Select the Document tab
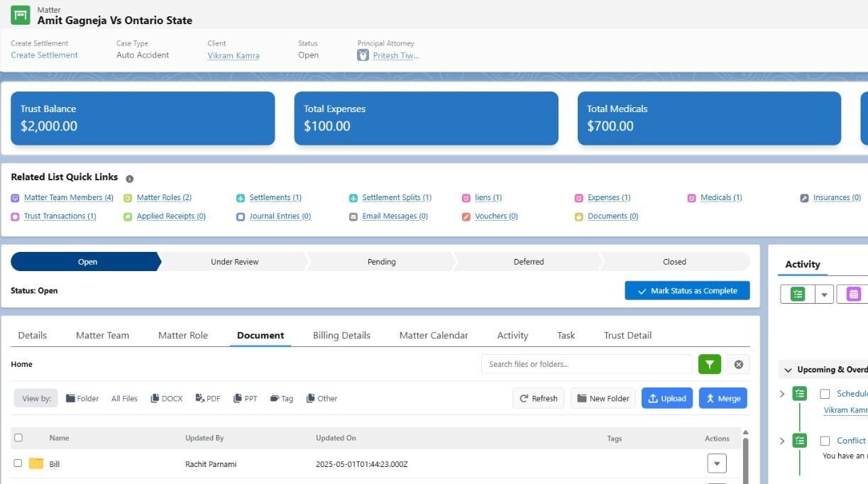 [x=260, y=335]
